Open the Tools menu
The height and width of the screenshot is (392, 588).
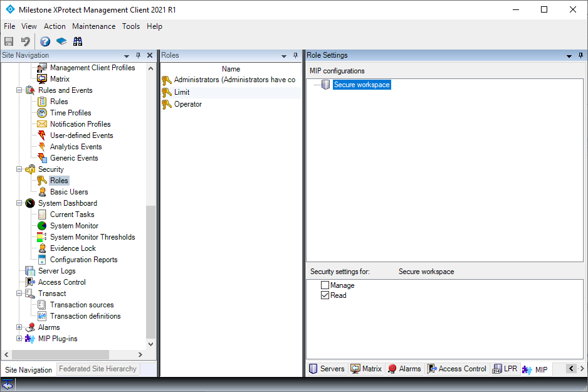coord(131,26)
